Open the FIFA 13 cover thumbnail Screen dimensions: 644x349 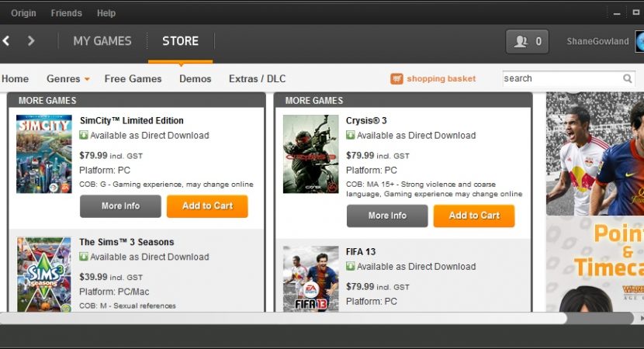point(310,278)
